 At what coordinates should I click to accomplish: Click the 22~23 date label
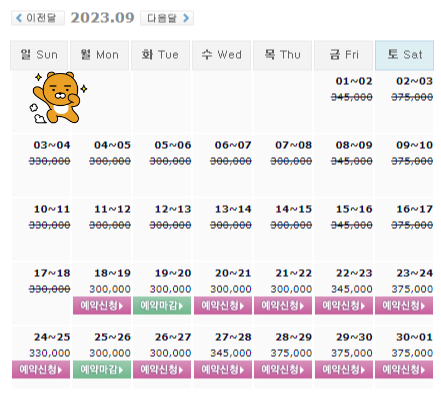click(354, 273)
